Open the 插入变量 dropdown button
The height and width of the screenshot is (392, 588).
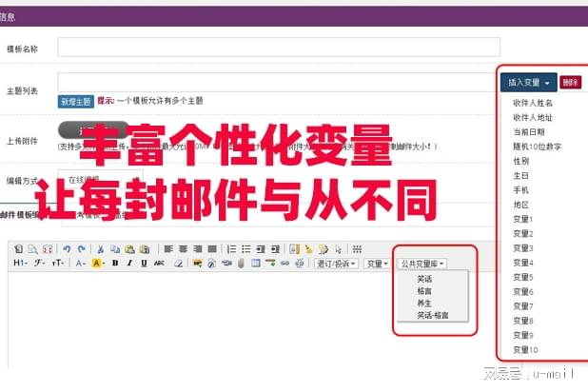coord(529,83)
